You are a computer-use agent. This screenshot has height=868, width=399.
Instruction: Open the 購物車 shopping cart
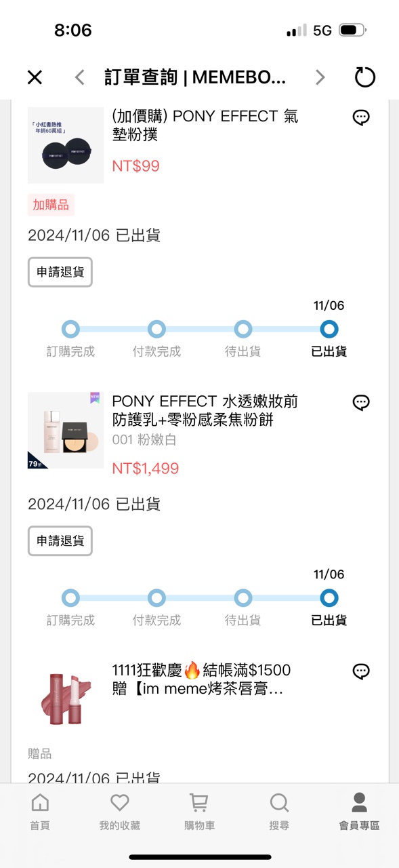click(199, 812)
